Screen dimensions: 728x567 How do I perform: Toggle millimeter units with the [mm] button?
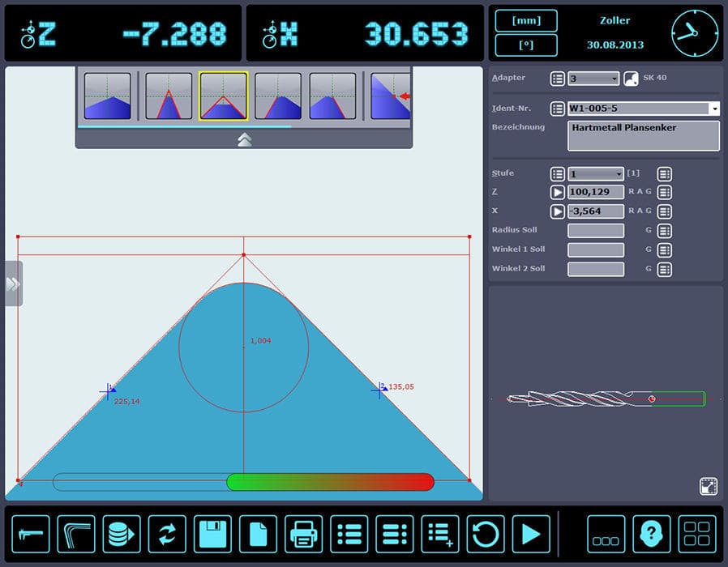[x=525, y=20]
